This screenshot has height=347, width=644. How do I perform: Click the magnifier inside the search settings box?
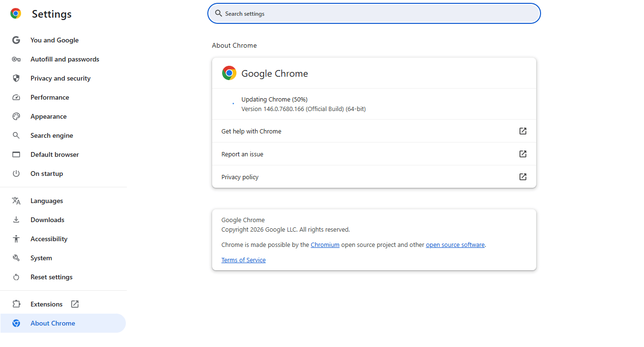point(218,13)
